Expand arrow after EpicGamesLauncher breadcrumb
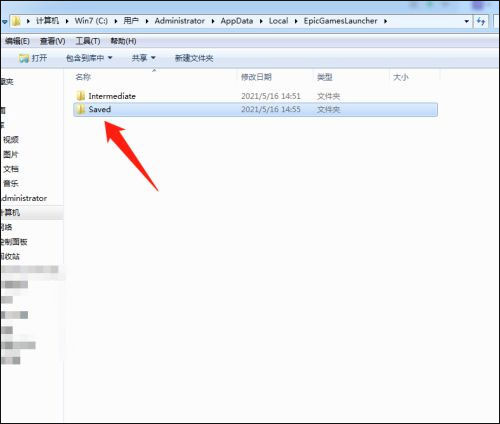The height and width of the screenshot is (424, 500). (385, 21)
